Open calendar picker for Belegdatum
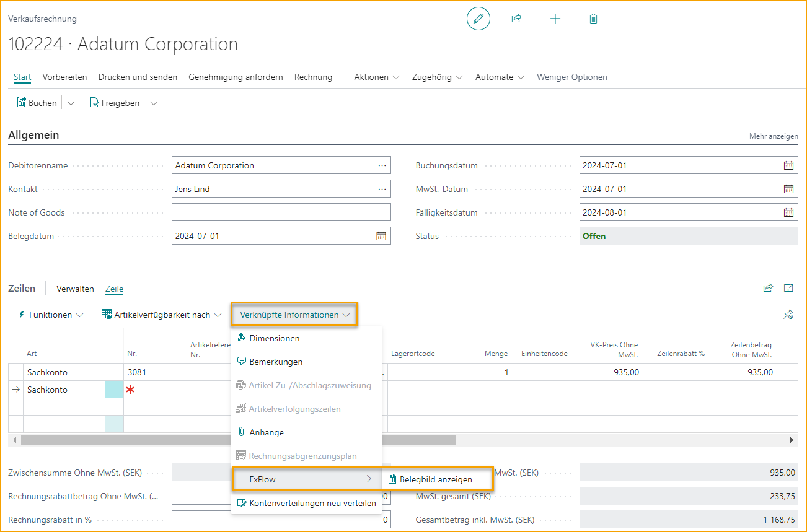 click(x=381, y=236)
